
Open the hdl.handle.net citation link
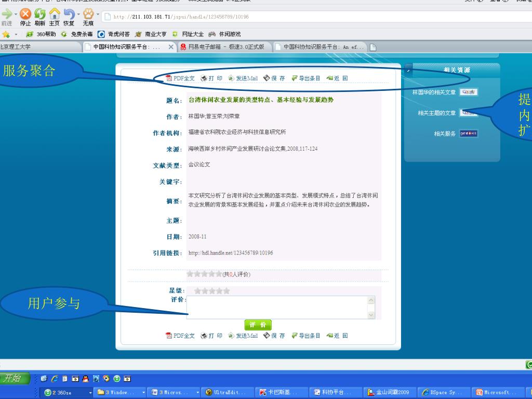coord(231,253)
